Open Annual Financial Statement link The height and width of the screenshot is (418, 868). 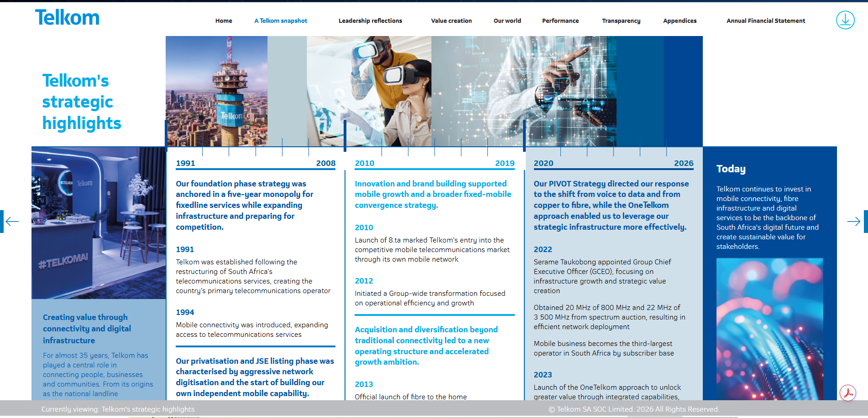766,21
